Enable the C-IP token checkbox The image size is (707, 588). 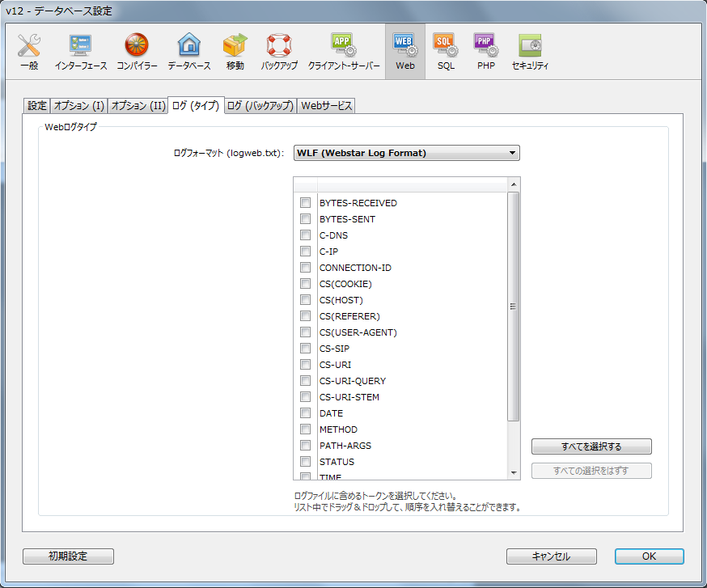(305, 252)
